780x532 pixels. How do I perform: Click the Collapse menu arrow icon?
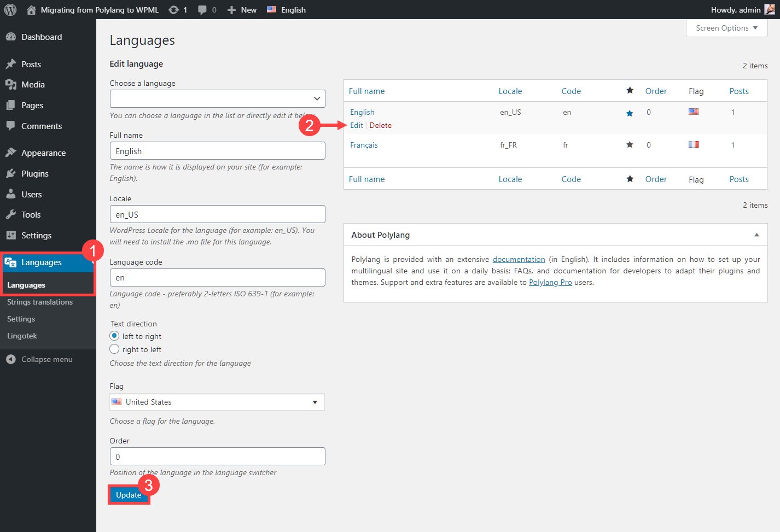(x=11, y=359)
